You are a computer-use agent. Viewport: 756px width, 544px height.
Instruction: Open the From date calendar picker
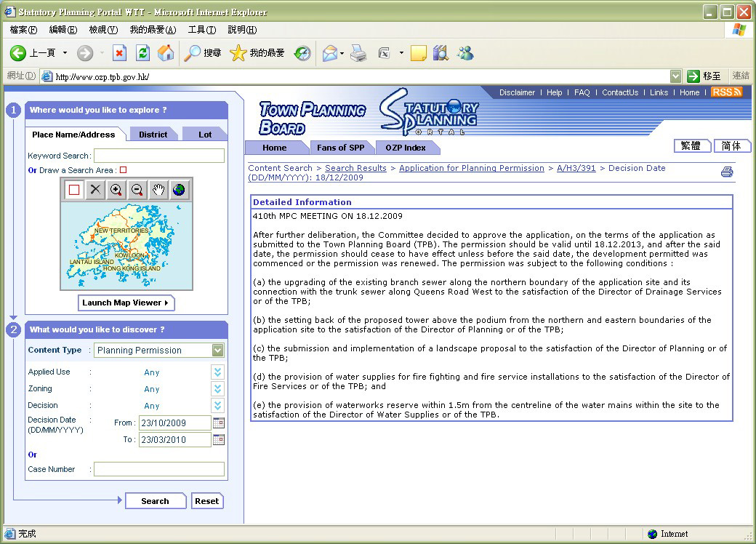tap(219, 423)
